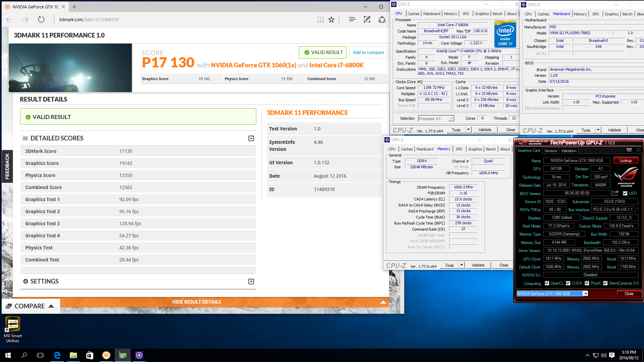
Task: Toggle the UEFI checkbox in GPU-Z
Action: (x=625, y=193)
